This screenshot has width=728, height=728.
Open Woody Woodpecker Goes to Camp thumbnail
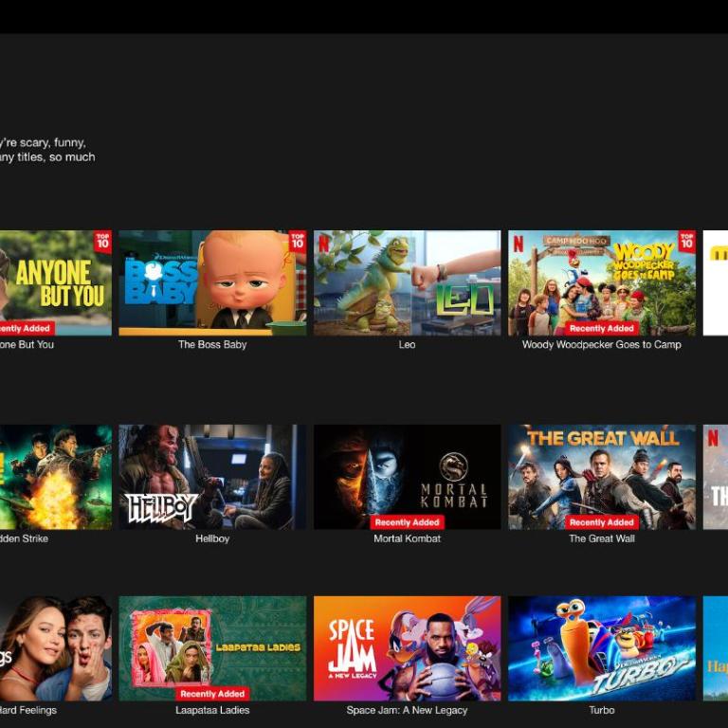point(602,282)
